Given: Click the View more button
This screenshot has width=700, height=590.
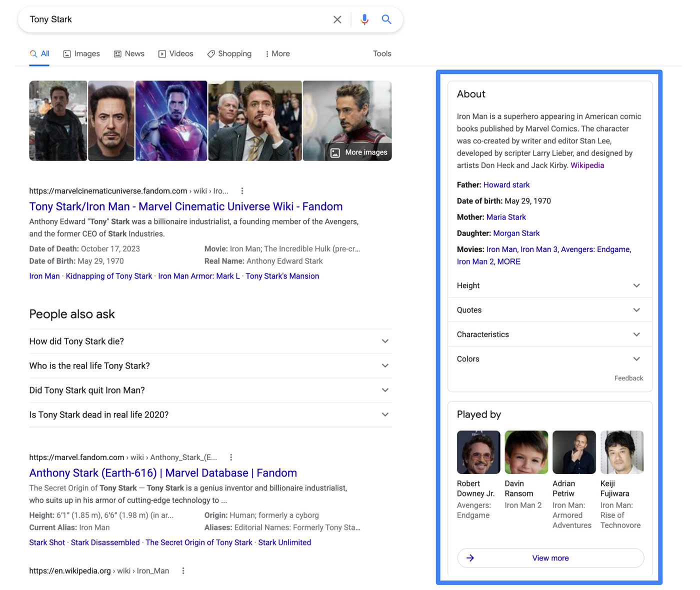Looking at the screenshot, I should click(550, 558).
